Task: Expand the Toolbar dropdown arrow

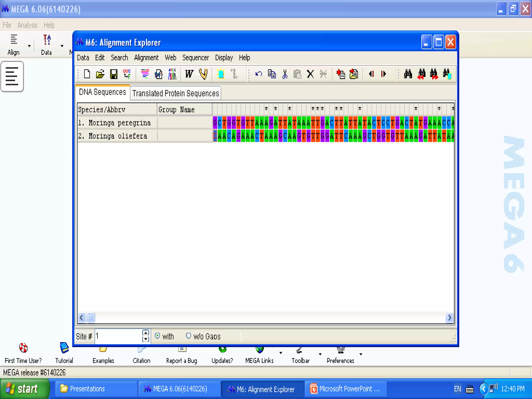Action: (x=320, y=354)
